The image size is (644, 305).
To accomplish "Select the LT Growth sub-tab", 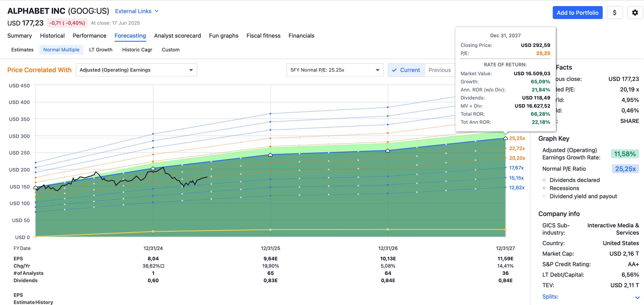I will (101, 50).
